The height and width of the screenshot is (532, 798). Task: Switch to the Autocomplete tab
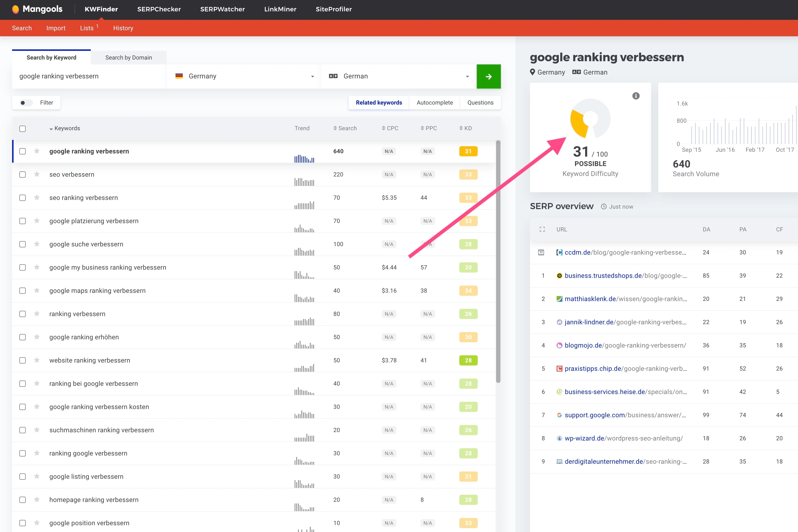click(x=435, y=102)
